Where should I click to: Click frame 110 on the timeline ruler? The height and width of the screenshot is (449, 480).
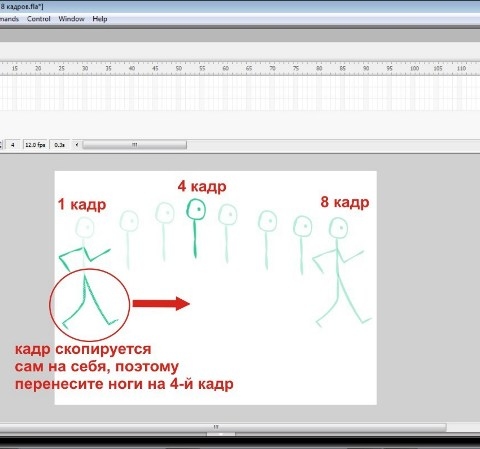click(461, 68)
